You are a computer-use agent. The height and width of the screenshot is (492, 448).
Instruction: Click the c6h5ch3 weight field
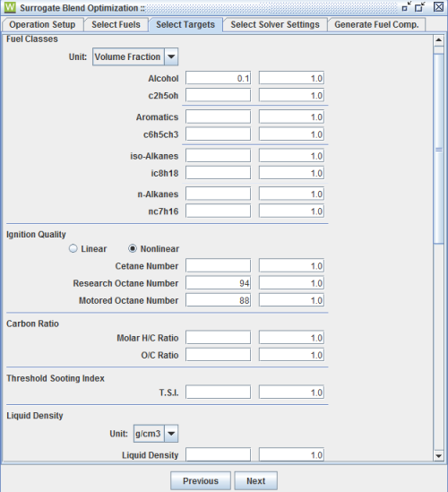[x=291, y=134]
